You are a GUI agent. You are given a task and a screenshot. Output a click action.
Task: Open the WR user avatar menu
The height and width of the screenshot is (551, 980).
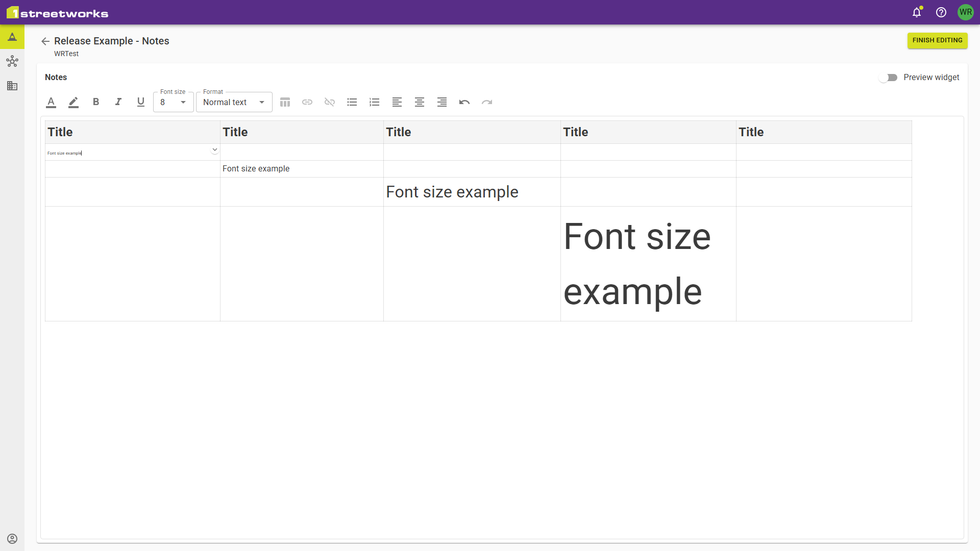(966, 12)
